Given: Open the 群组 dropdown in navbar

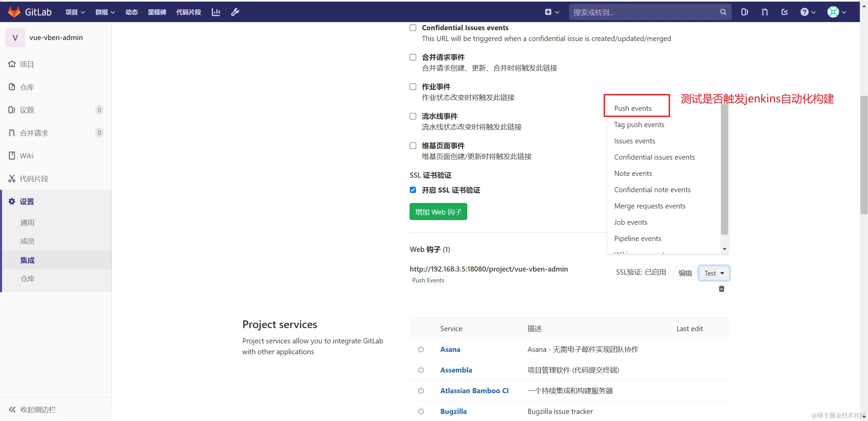Looking at the screenshot, I should (105, 12).
